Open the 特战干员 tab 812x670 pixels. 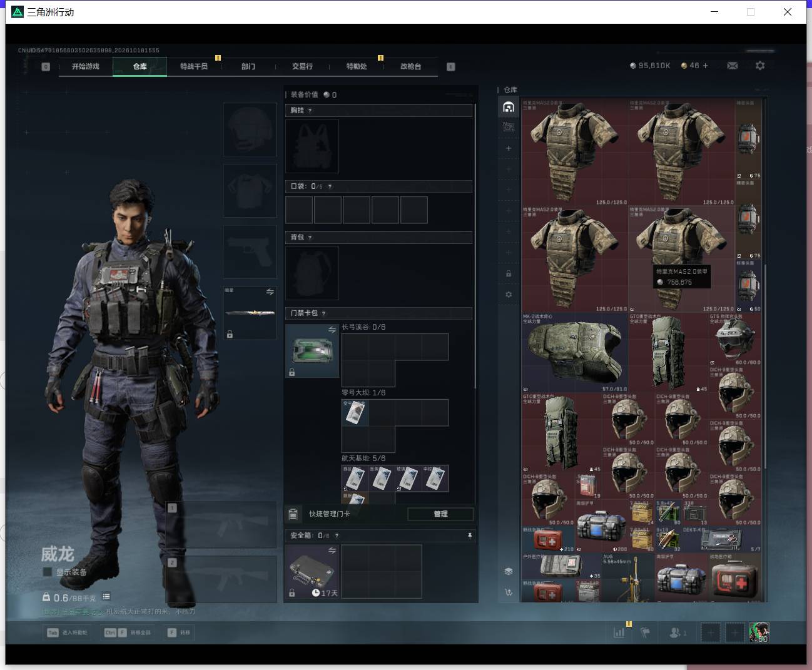coord(194,66)
